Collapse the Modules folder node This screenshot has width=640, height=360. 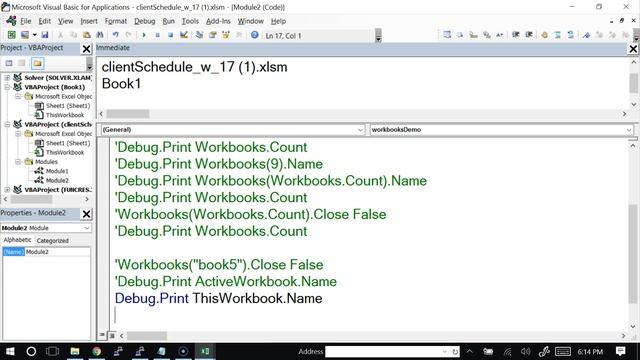coord(18,162)
